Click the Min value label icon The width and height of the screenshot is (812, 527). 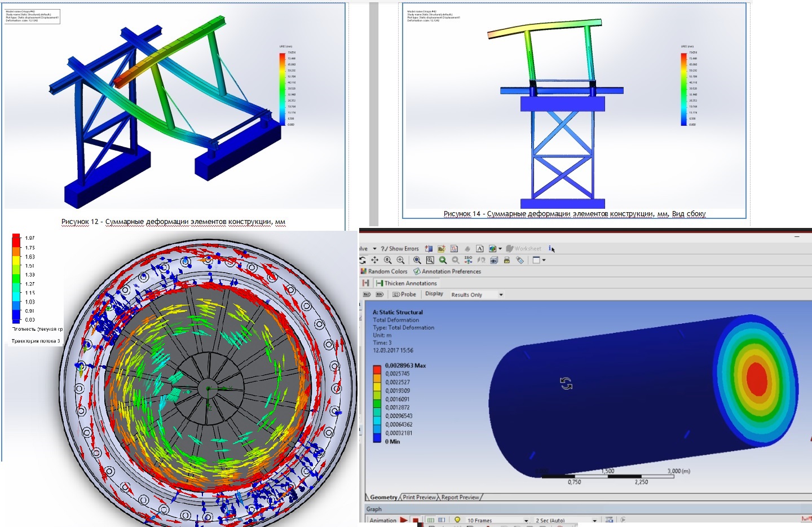[x=379, y=295]
